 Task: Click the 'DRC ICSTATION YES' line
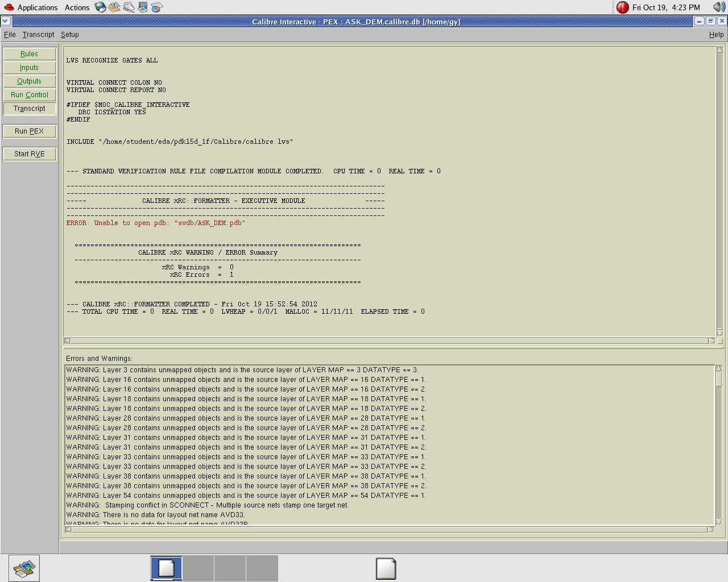112,113
